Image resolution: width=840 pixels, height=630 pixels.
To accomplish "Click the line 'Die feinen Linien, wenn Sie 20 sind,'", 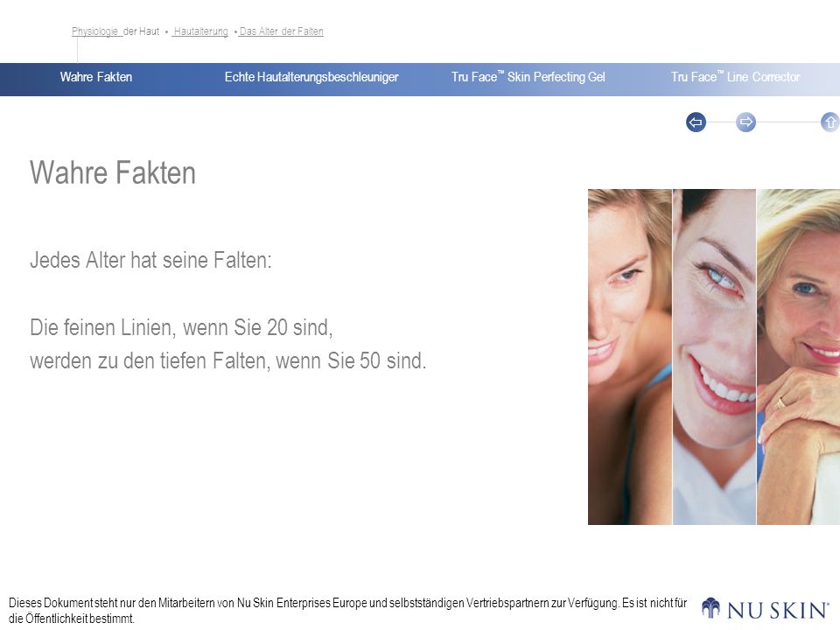I will coord(181,327).
